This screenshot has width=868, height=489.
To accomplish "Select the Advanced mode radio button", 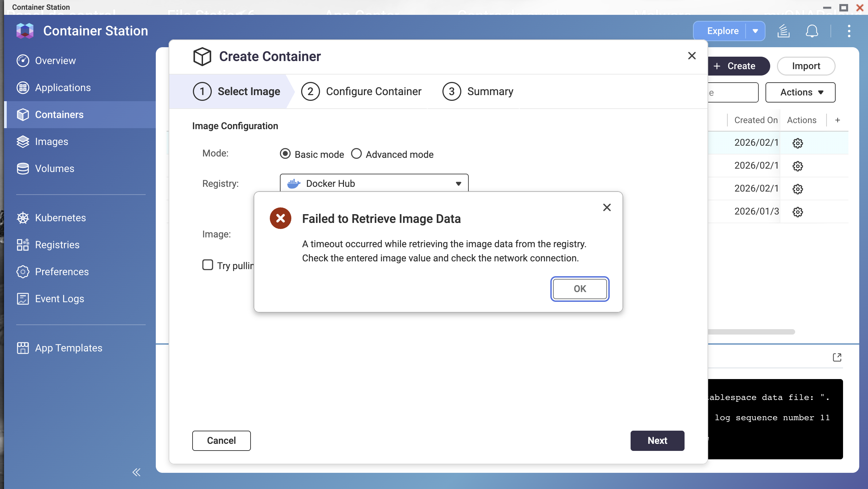I will pos(356,154).
